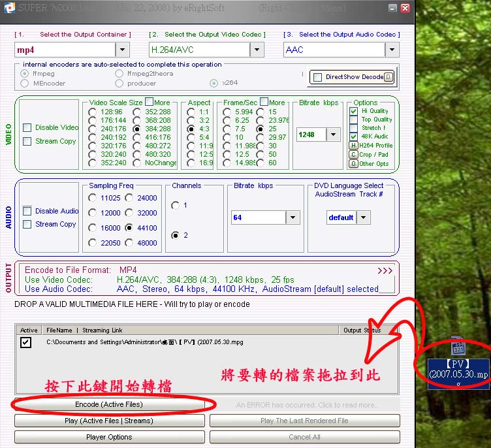This screenshot has width=491, height=448.
Task: Select 2 audio channels
Action: pos(176,235)
